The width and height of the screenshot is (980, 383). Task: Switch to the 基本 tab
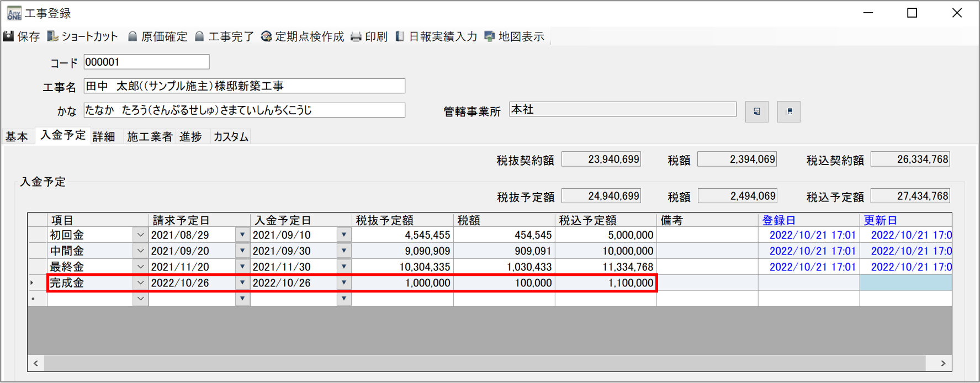tap(17, 137)
